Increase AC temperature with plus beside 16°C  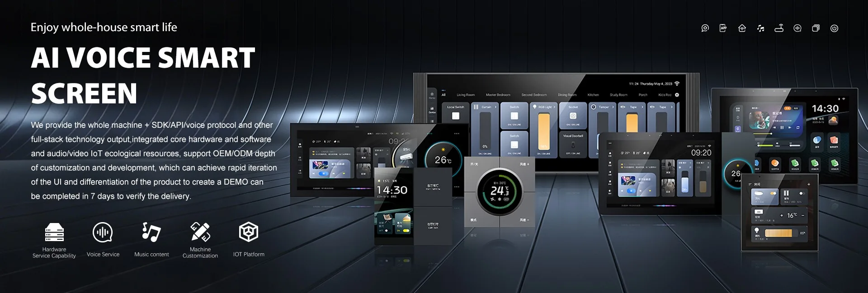pyautogui.click(x=782, y=215)
